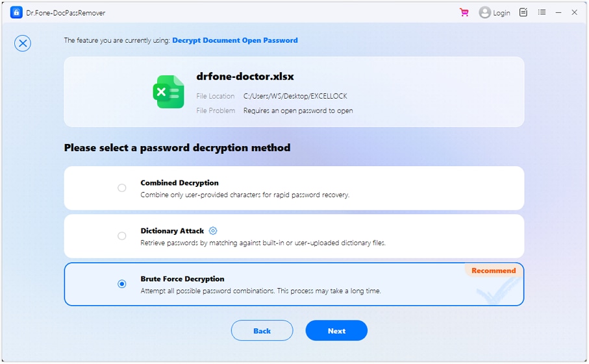
Task: Open the hamburger list menu
Action: click(x=542, y=12)
